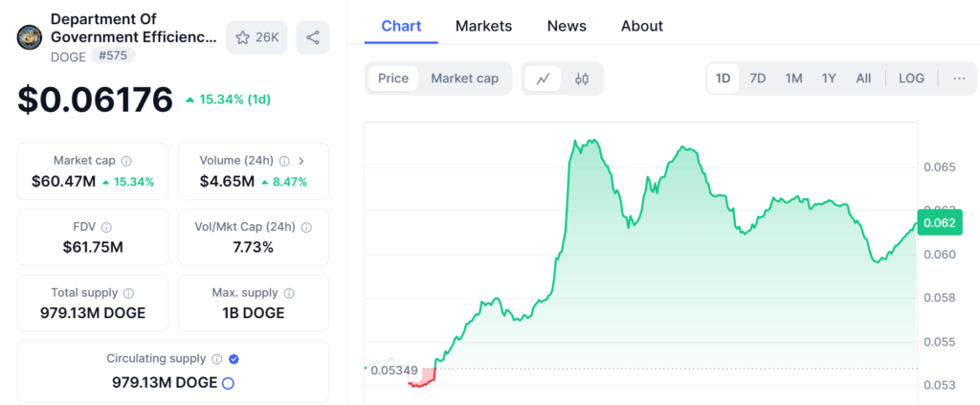Click FDV info icon
The image size is (980, 405).
pyautogui.click(x=106, y=227)
